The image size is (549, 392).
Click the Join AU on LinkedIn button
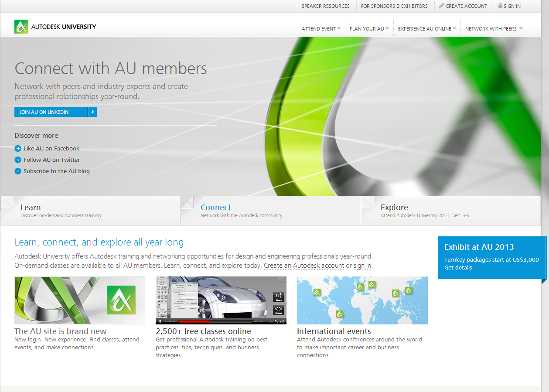[x=55, y=112]
